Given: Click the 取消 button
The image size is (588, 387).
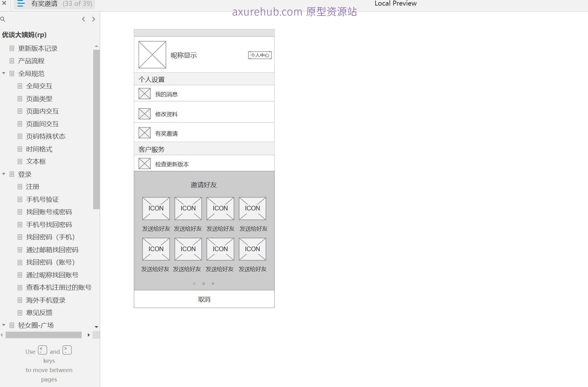Looking at the screenshot, I should (204, 299).
